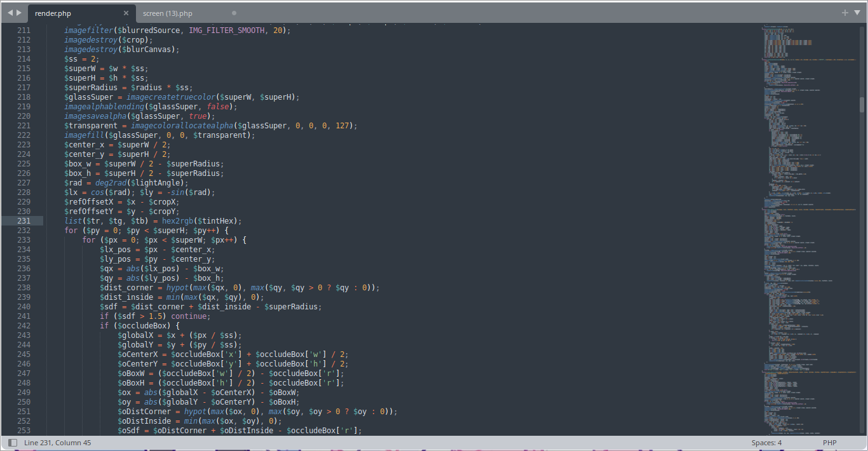The width and height of the screenshot is (868, 451).
Task: Open the Spaces: 4 indentation menu
Action: click(766, 443)
